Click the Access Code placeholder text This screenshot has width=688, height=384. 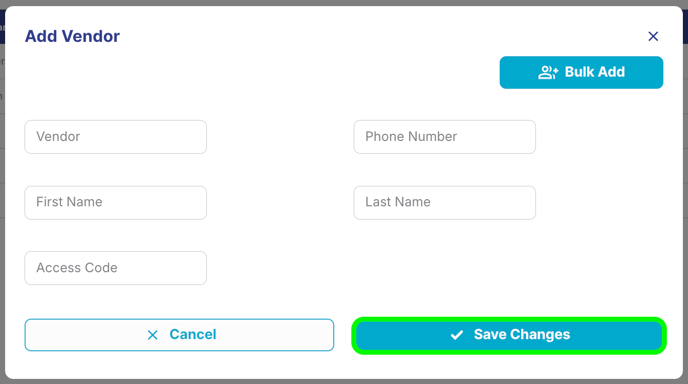77,268
